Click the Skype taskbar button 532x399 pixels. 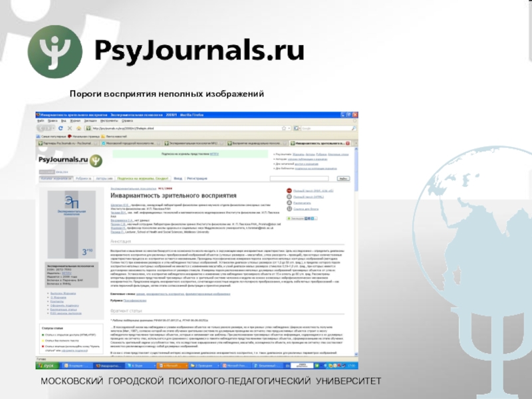(140, 366)
